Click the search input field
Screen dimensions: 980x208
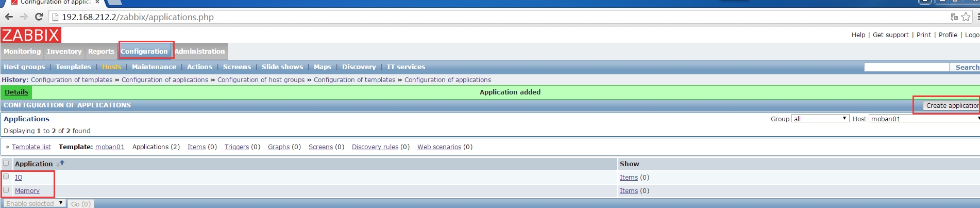click(906, 67)
